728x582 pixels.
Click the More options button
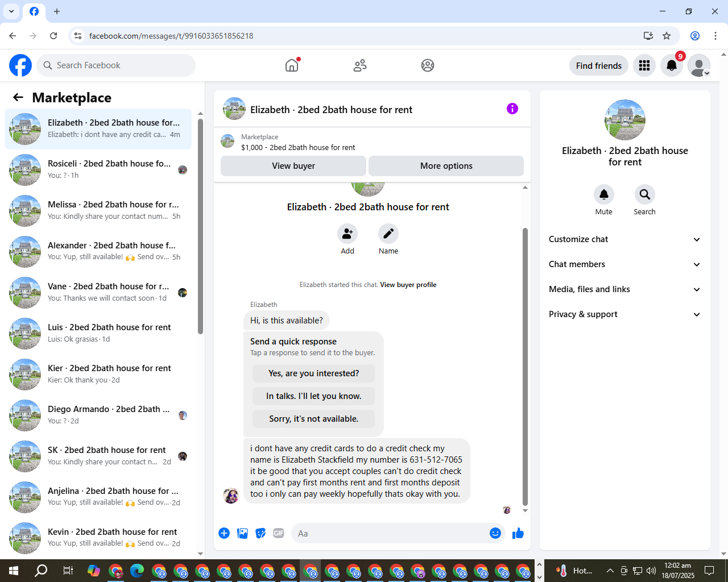pos(446,166)
